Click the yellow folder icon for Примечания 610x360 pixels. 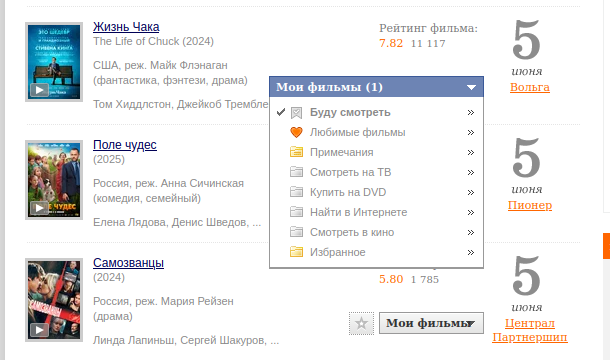pos(296,152)
